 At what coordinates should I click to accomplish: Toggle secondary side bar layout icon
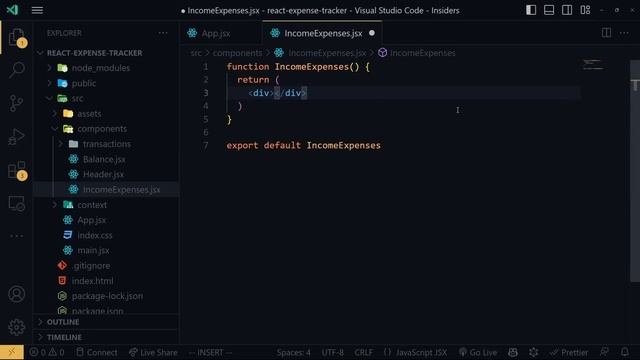[x=567, y=10]
